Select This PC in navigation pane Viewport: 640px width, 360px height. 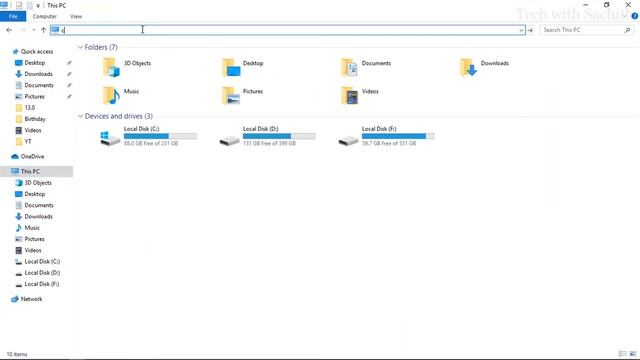point(30,171)
